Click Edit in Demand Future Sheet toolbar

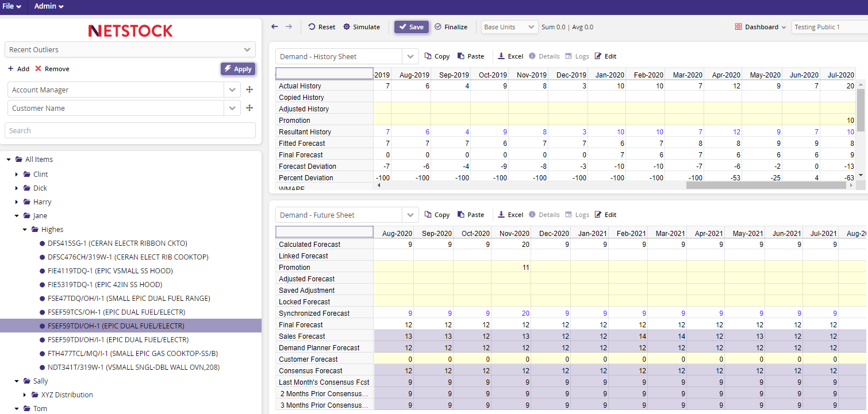pos(605,215)
